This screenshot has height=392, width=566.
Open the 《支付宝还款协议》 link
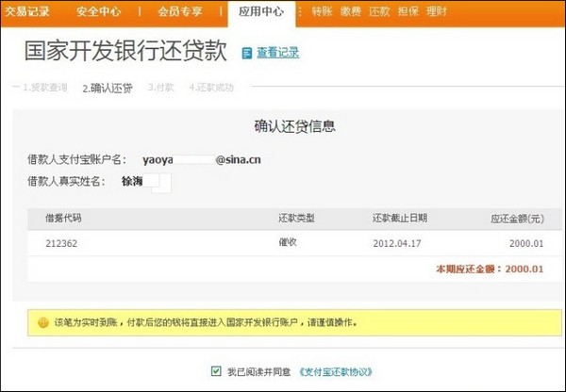(x=336, y=371)
